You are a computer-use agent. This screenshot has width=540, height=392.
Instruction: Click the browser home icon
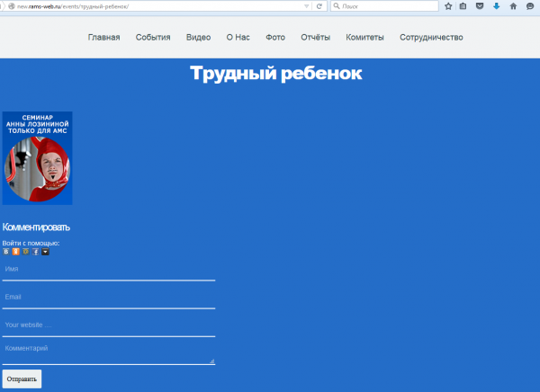(513, 6)
